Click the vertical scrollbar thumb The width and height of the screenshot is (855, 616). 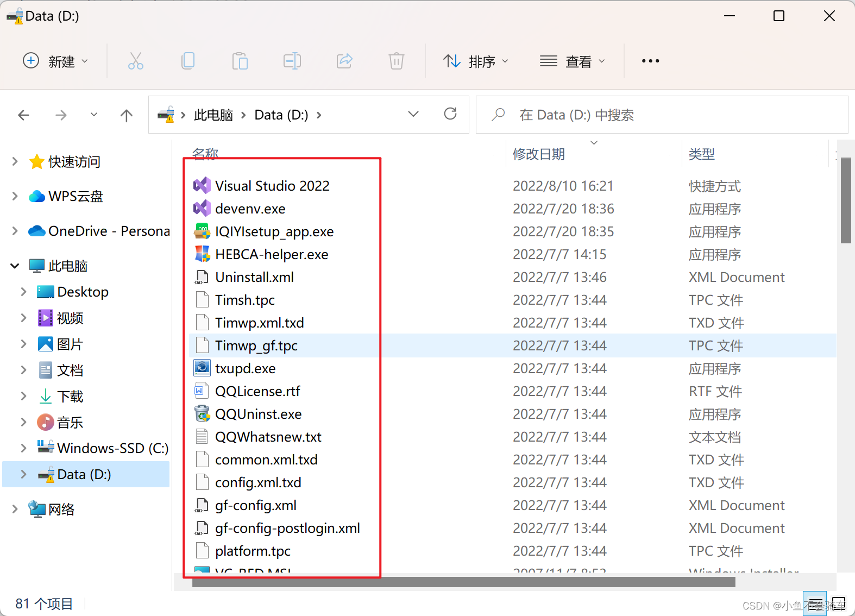pyautogui.click(x=846, y=200)
